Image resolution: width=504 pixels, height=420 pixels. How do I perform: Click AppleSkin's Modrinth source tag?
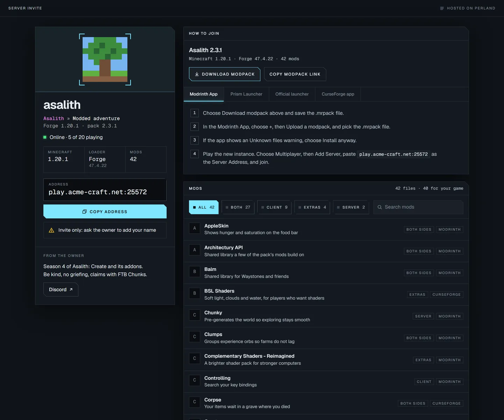point(450,230)
